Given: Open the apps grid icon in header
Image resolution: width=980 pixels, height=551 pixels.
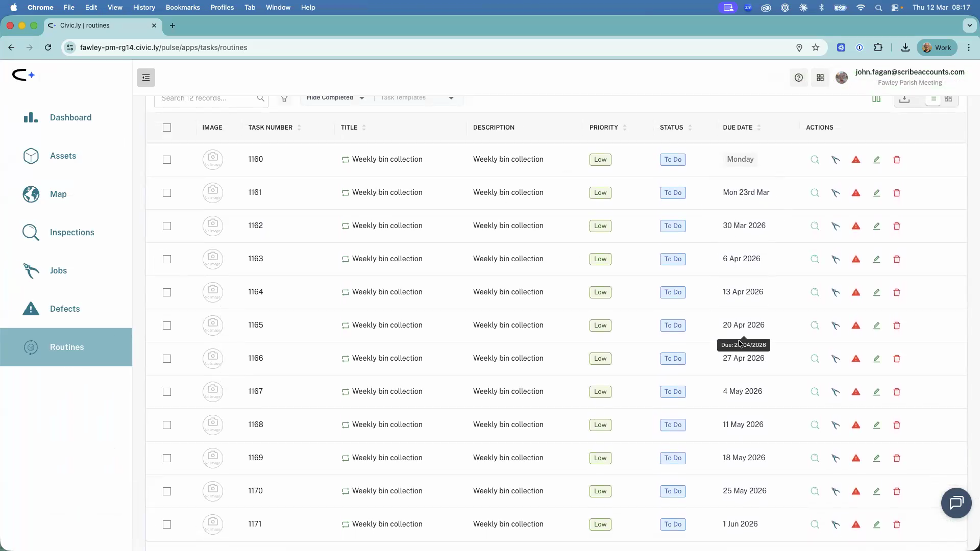Looking at the screenshot, I should [x=820, y=78].
